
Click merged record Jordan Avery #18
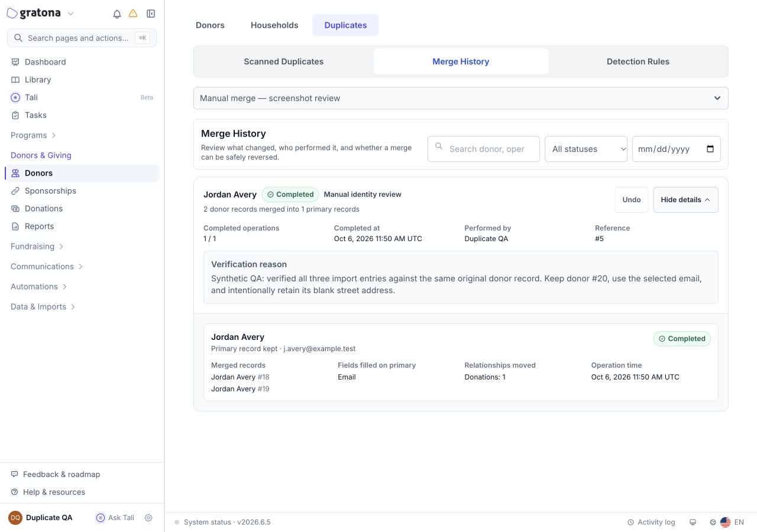(x=240, y=377)
